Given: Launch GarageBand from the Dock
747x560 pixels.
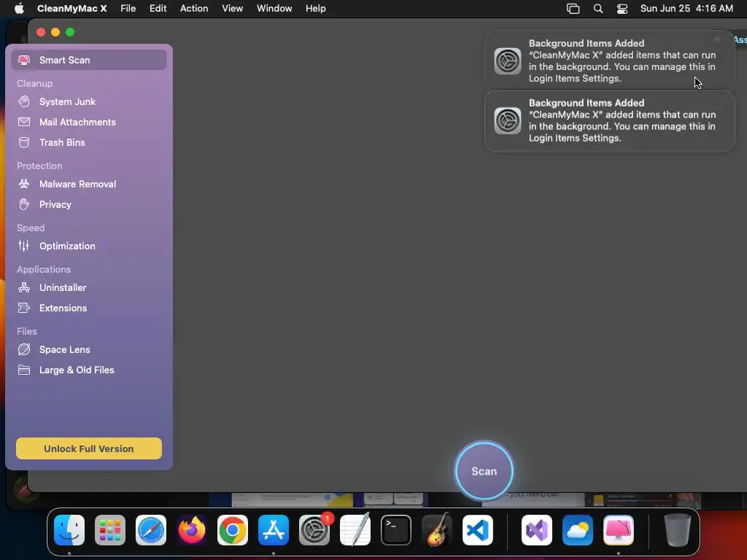Looking at the screenshot, I should point(437,530).
